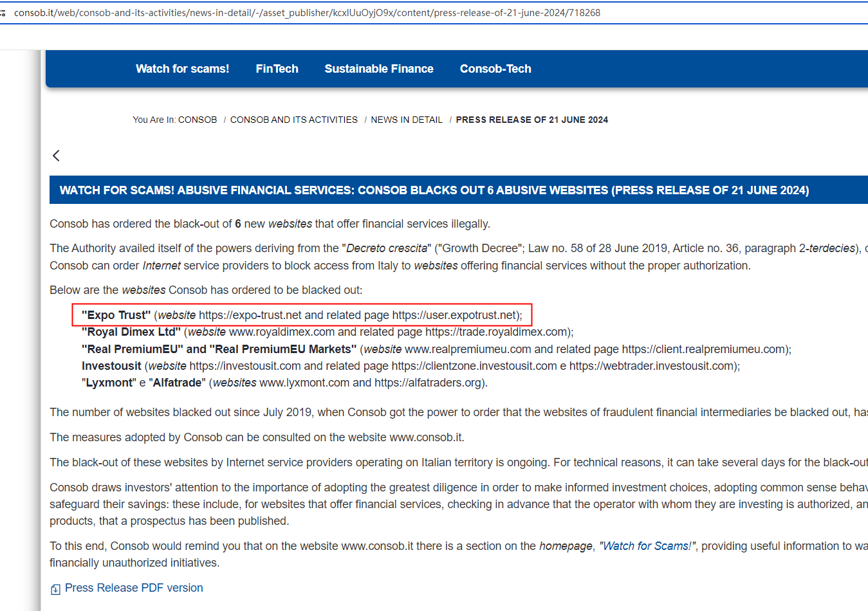Click the "Expo Trust" entry name
The image size is (868, 611).
click(x=116, y=315)
